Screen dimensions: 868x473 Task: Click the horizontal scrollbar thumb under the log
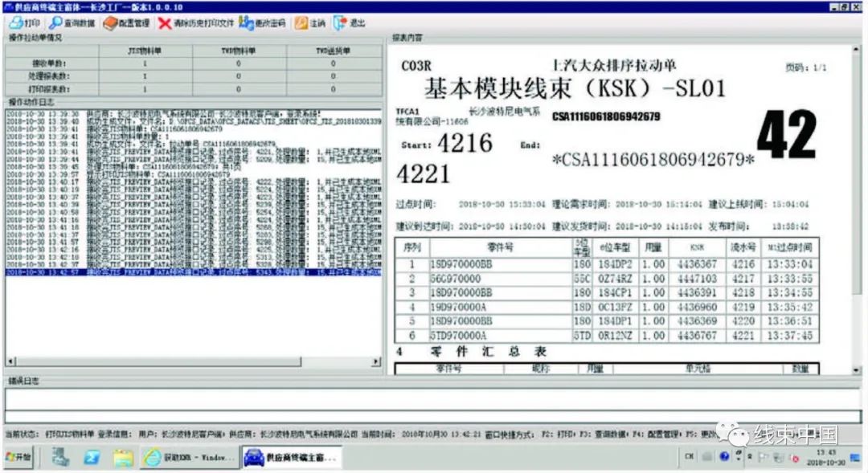coord(158,362)
